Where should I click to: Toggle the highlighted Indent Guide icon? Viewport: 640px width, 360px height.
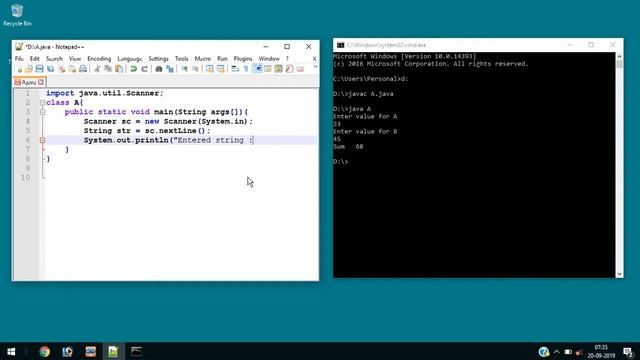click(257, 69)
